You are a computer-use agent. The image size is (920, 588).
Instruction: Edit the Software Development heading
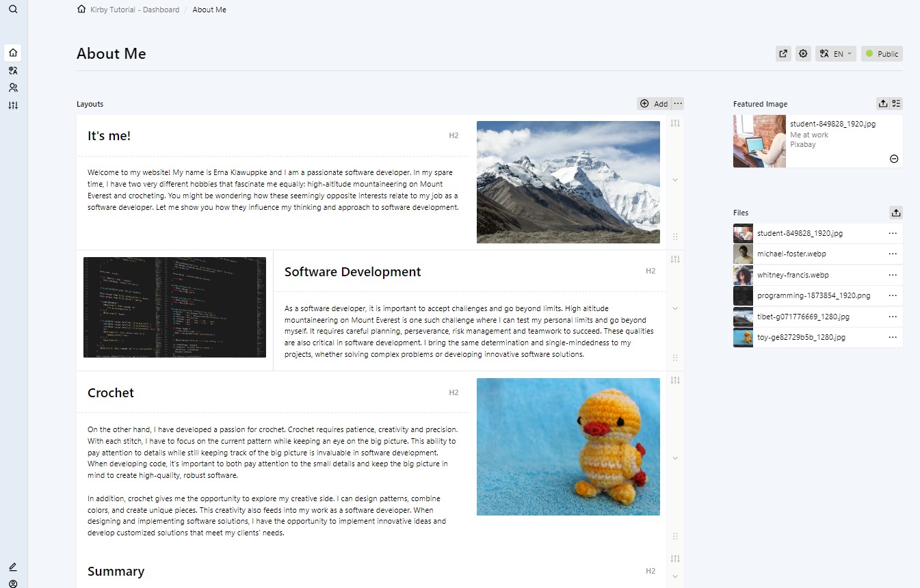pos(352,271)
